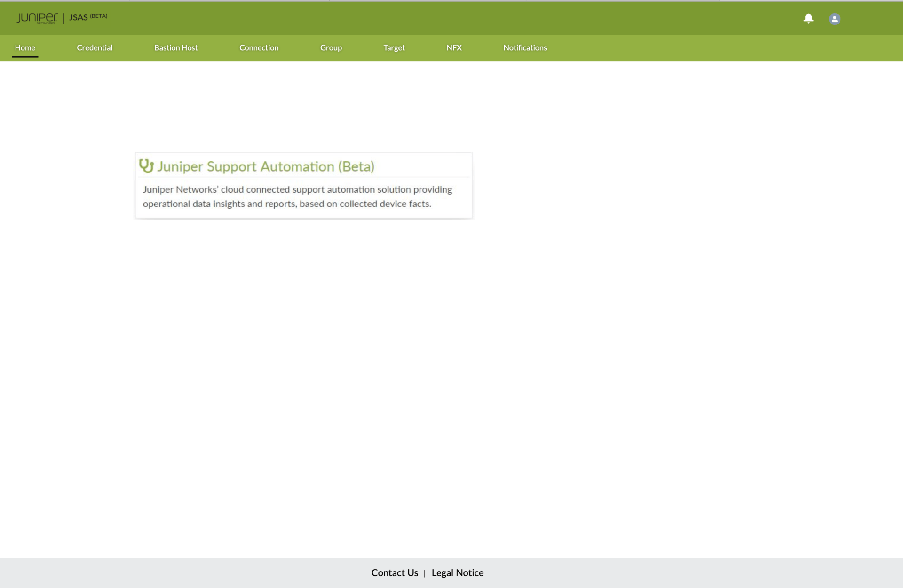Click the stethoscope icon beside Juniper Support Automation

click(x=146, y=166)
